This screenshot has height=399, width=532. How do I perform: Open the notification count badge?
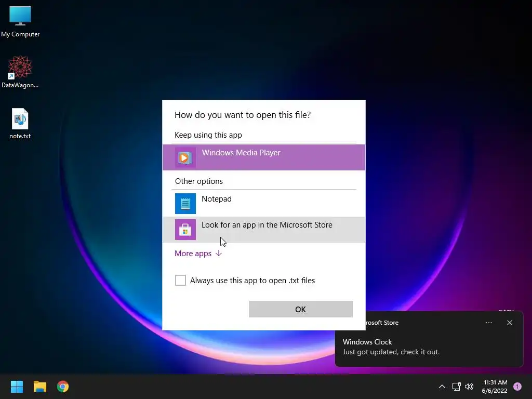(x=517, y=387)
